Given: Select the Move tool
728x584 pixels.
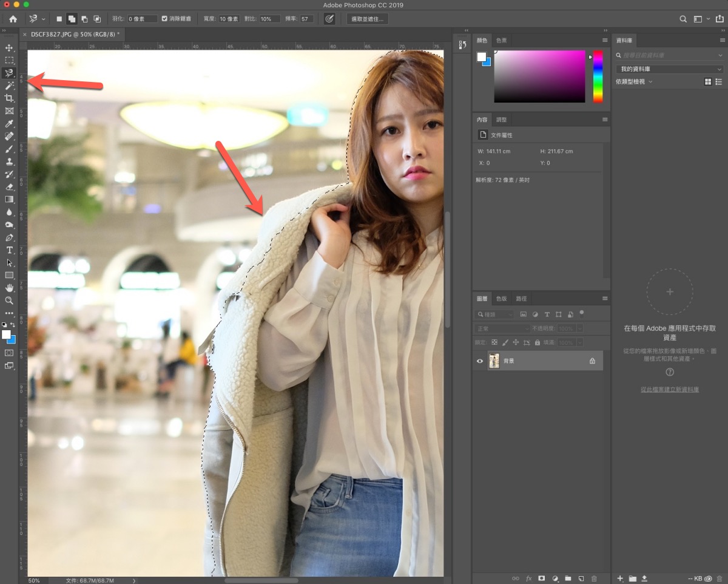Looking at the screenshot, I should 9,48.
